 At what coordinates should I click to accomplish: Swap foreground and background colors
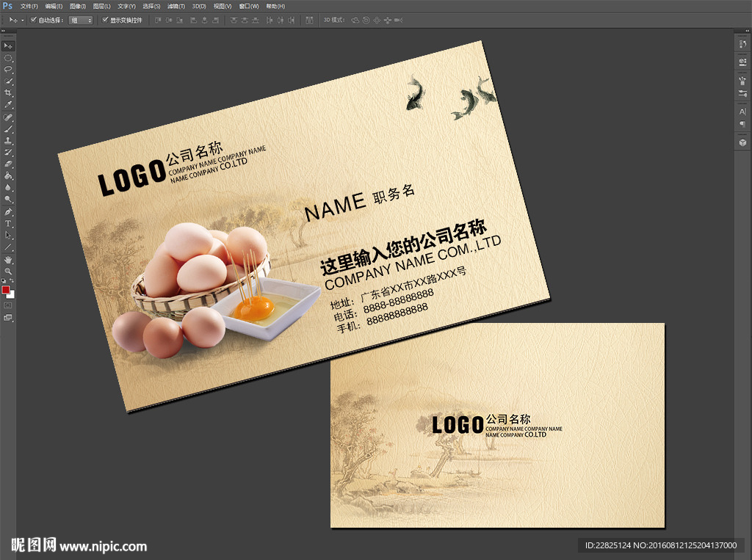click(x=12, y=281)
